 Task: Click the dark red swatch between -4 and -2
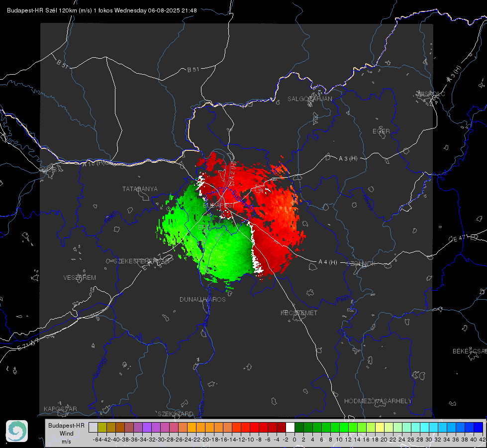[x=281, y=427]
